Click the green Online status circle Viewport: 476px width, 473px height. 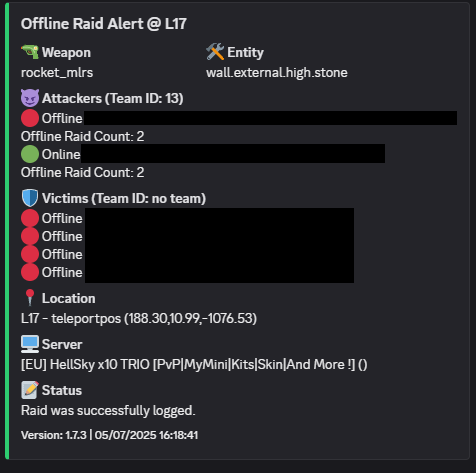tap(30, 154)
